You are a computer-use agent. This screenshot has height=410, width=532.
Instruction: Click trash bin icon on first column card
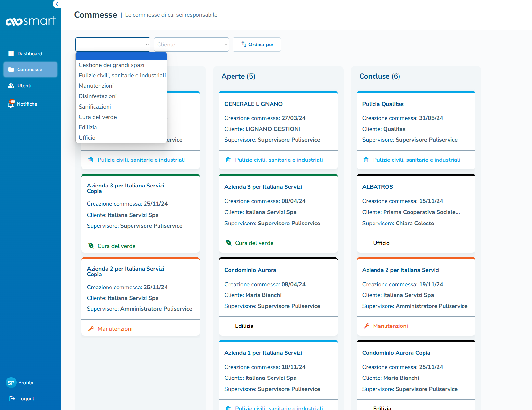(91, 160)
